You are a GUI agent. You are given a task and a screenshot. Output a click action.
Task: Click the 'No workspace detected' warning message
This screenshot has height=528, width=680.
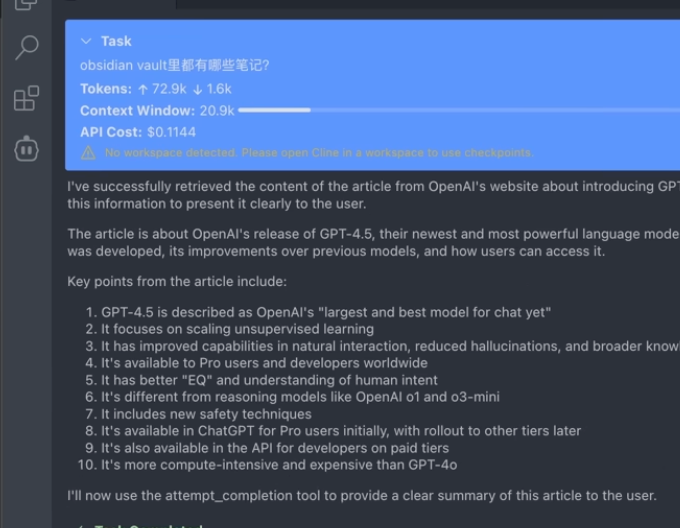[318, 153]
